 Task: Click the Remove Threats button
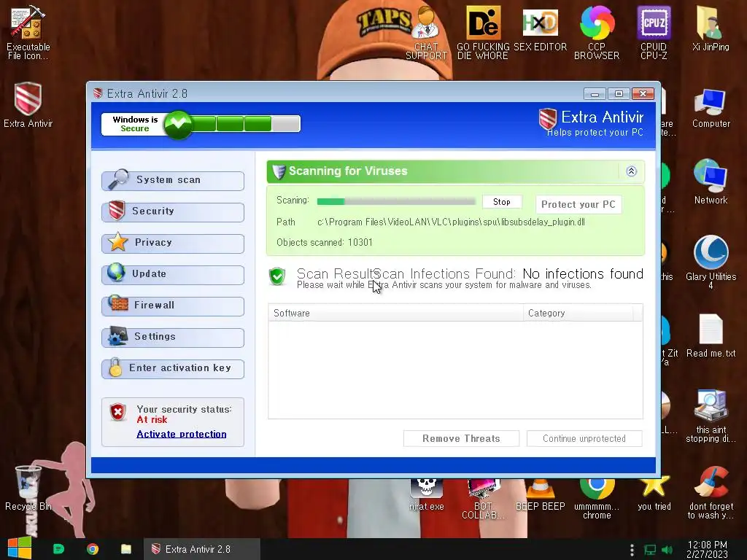coord(461,438)
